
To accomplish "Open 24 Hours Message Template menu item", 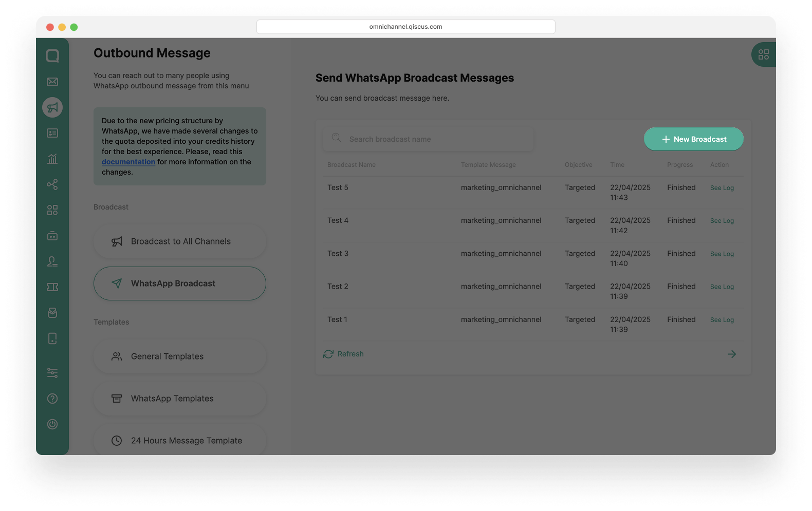I will (x=180, y=441).
